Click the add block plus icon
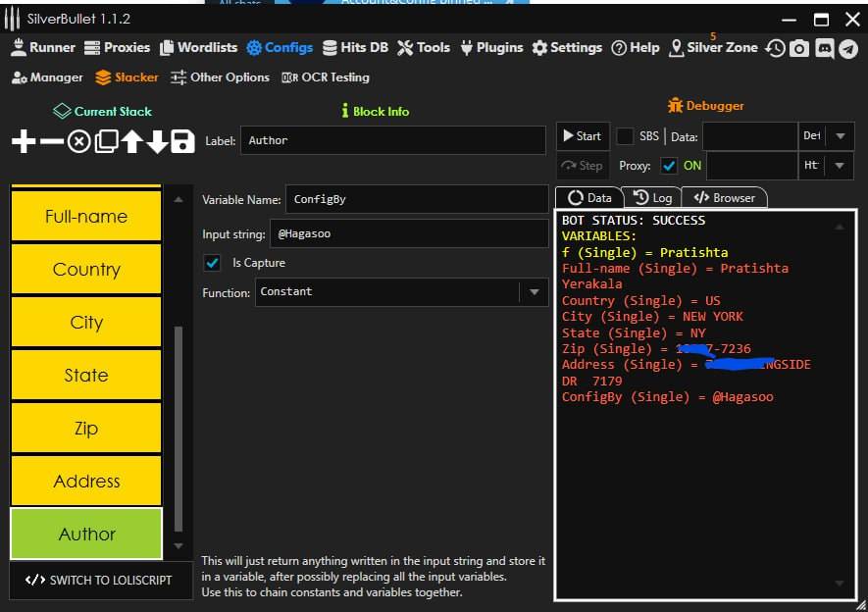868x612 pixels. 24,142
